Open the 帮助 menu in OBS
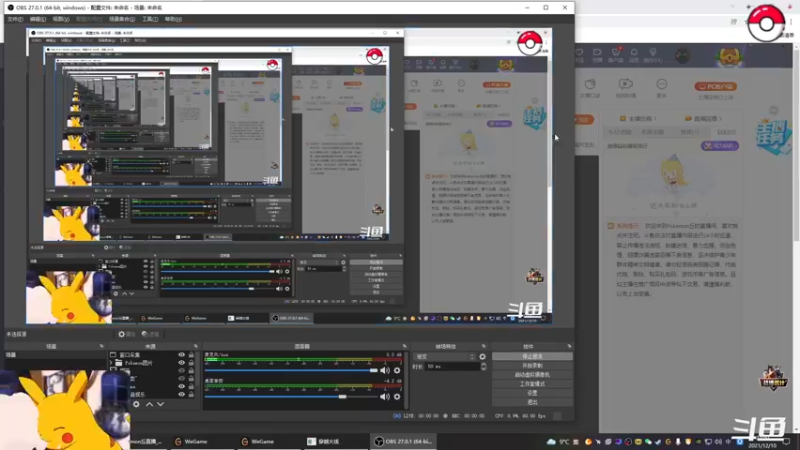The image size is (800, 450). click(x=173, y=19)
